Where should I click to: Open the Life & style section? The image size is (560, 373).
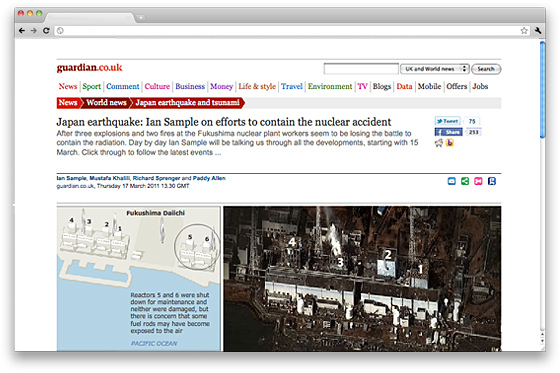[x=257, y=86]
